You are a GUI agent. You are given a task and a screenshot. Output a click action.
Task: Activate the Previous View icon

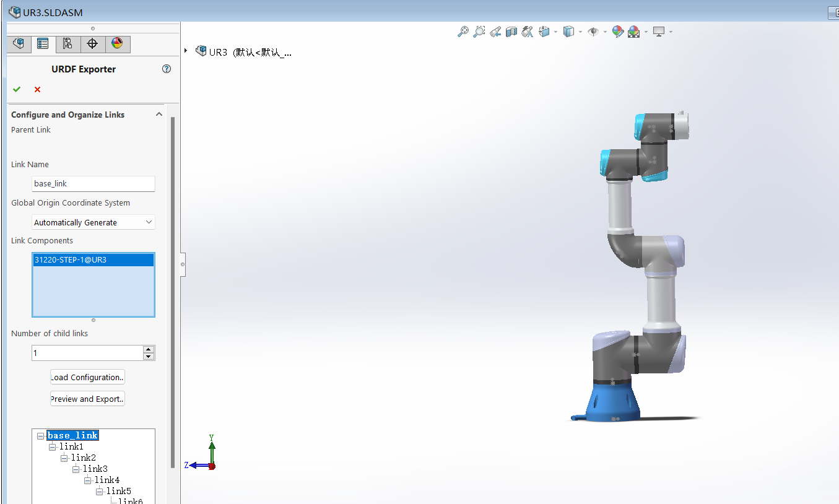coord(495,32)
